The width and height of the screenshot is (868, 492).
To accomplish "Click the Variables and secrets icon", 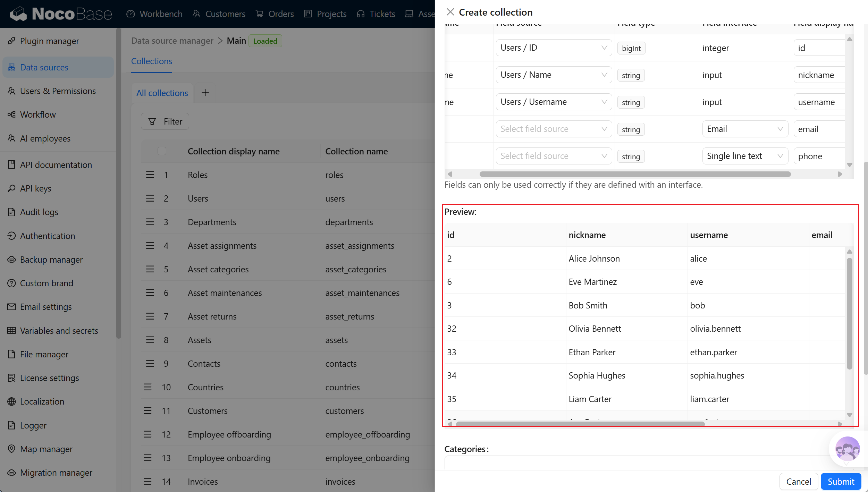I will pyautogui.click(x=11, y=331).
